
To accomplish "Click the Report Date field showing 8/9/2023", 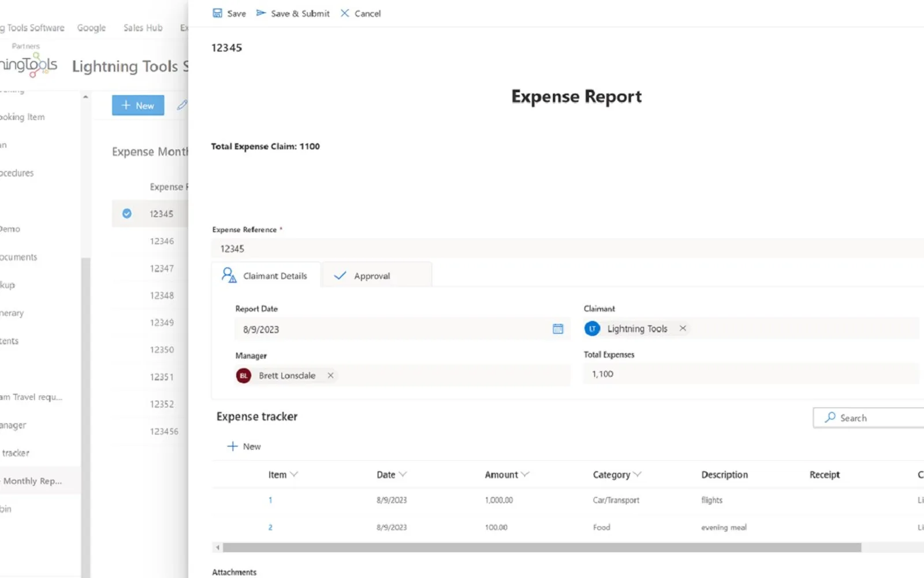I will [403, 329].
